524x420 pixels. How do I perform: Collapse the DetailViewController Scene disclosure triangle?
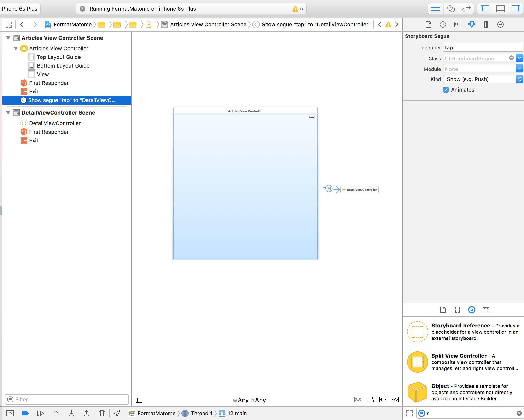pyautogui.click(x=8, y=112)
